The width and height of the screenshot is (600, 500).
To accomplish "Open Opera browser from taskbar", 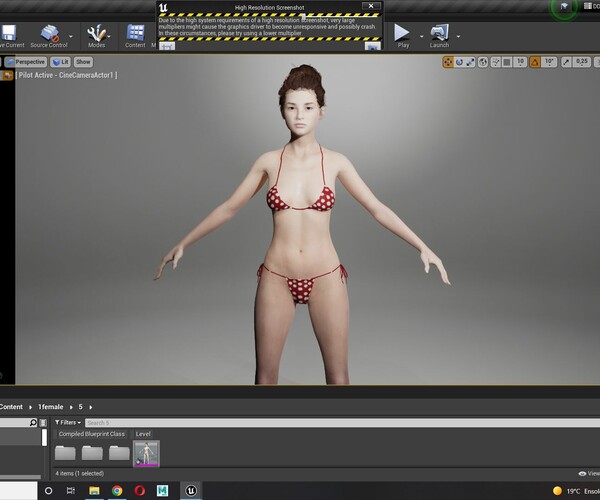I will point(140,490).
